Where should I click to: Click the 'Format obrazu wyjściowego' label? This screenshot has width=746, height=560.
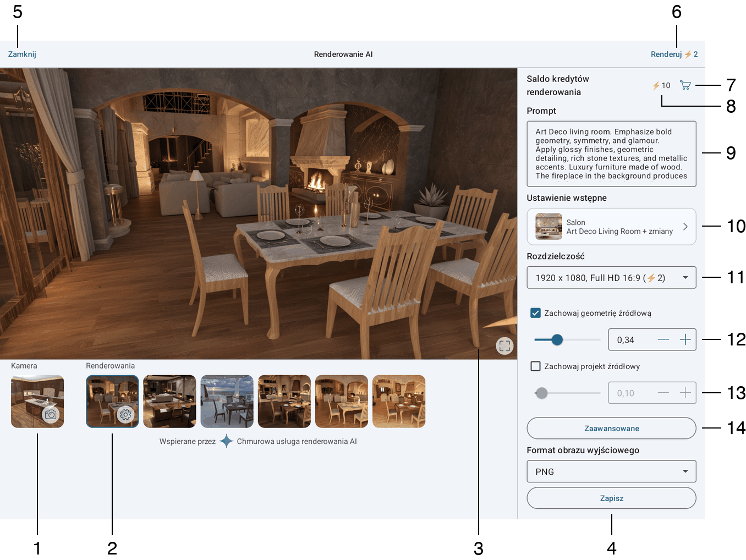tap(583, 450)
